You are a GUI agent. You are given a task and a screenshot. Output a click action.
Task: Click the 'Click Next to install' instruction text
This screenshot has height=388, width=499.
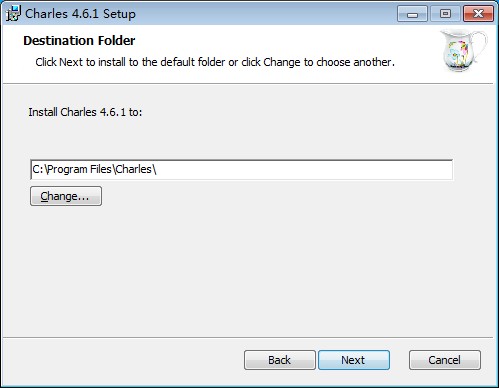tap(215, 62)
